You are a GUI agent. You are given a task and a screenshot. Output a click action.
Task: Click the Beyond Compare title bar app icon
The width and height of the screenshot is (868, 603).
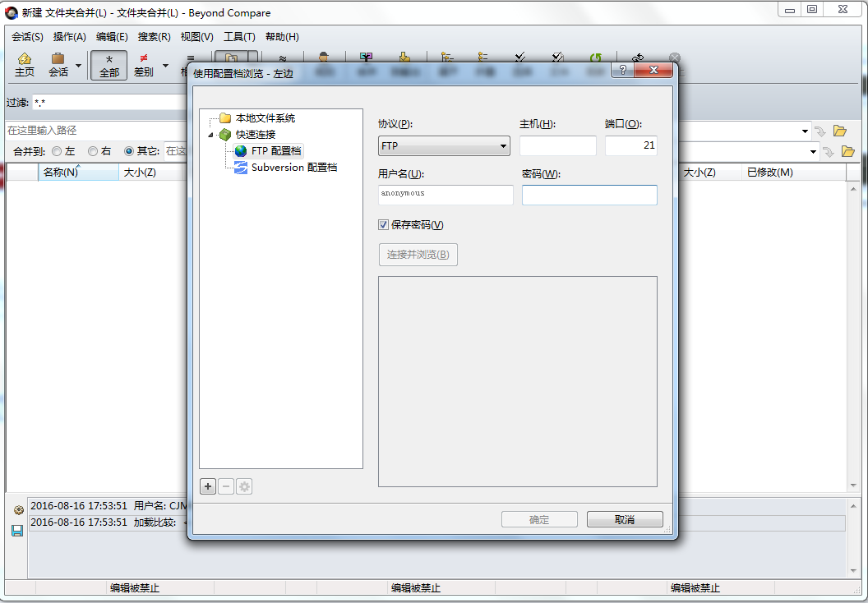(x=12, y=12)
